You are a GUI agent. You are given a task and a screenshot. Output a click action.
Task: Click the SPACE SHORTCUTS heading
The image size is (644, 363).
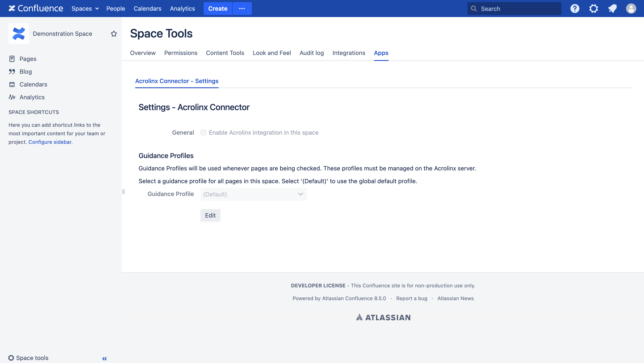click(x=34, y=112)
